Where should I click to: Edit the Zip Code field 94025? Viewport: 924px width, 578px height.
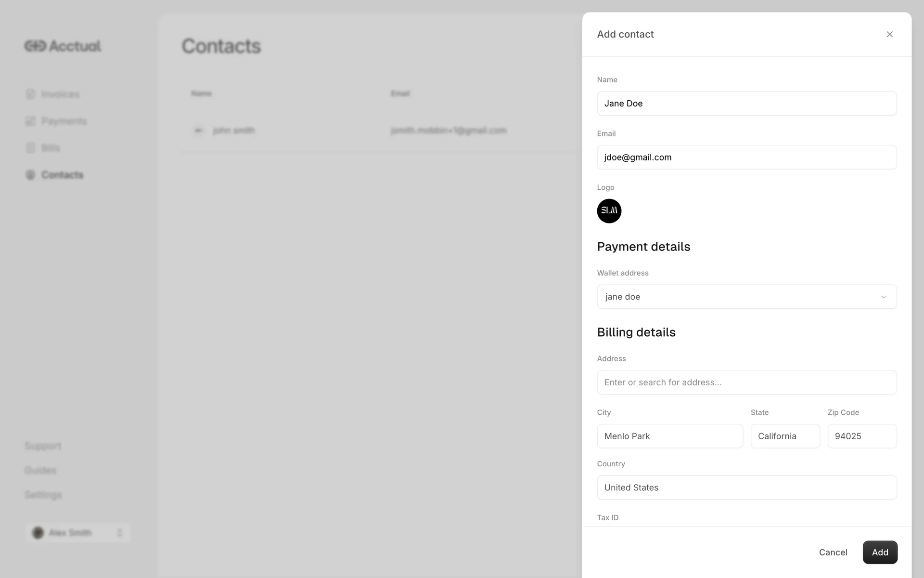tap(862, 436)
